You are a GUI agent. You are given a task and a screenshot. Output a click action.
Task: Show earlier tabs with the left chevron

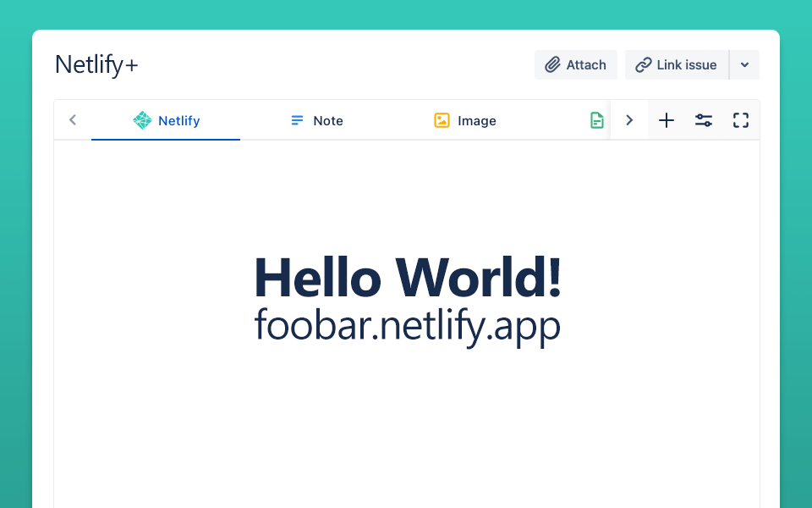click(73, 120)
